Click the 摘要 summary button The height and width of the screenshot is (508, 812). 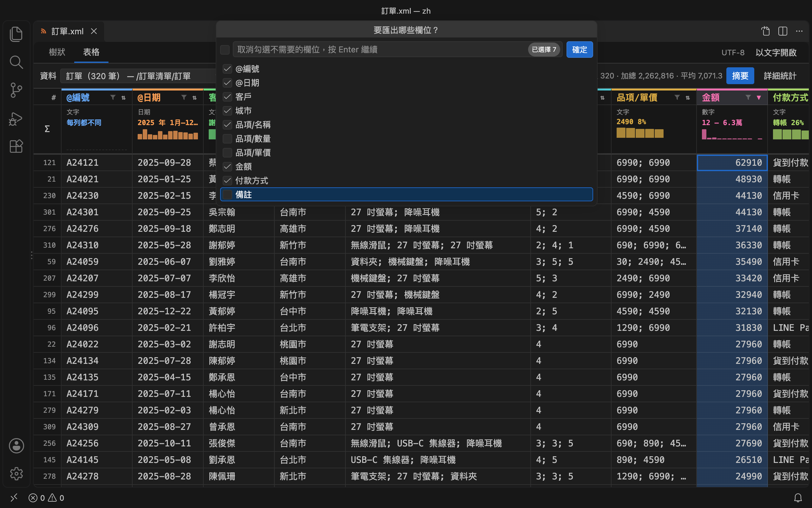tap(740, 76)
